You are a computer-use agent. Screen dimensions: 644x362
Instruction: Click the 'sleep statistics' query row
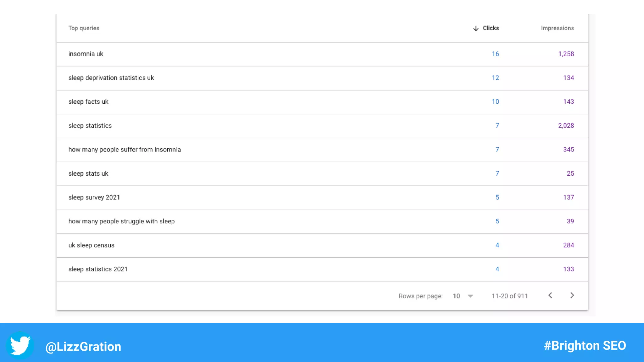pos(90,126)
